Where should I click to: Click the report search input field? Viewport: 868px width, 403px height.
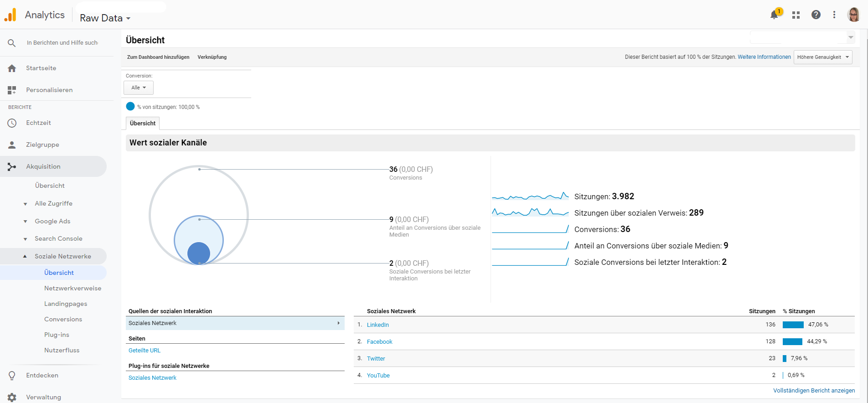coord(62,43)
